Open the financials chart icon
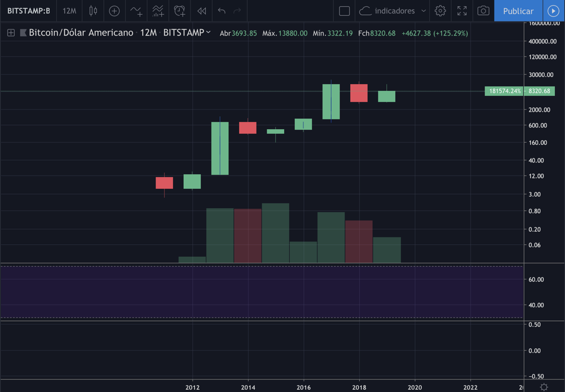Viewport: 565px width, 392px height. pos(158,11)
